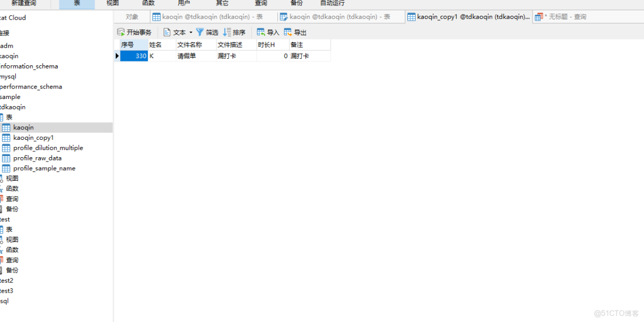644x322 pixels.
Task: Open the View (视图) icon in the main toolbar
Action: 112,3
